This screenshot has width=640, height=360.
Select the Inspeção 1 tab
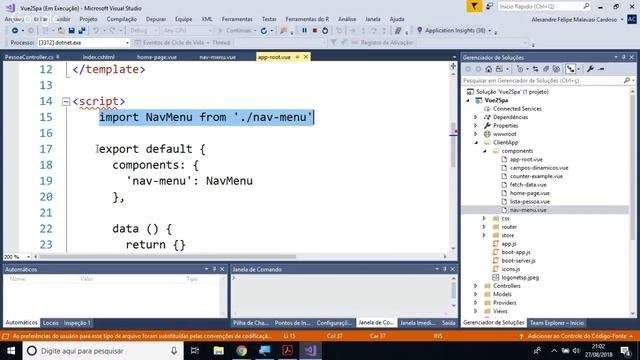pos(77,323)
